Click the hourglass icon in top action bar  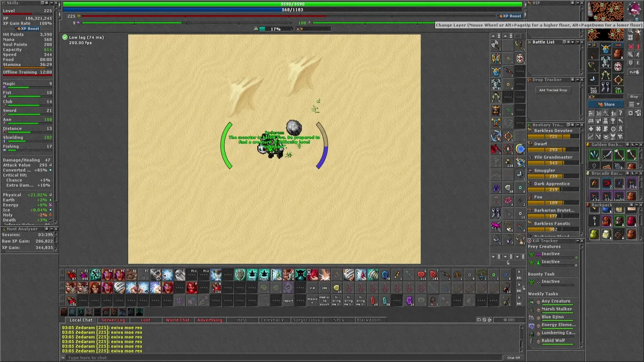(x=216, y=275)
